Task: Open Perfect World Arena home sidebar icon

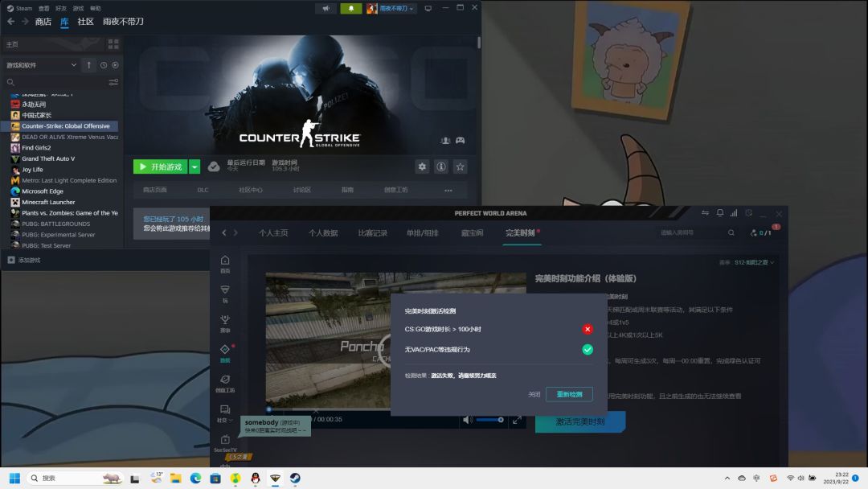Action: (225, 264)
